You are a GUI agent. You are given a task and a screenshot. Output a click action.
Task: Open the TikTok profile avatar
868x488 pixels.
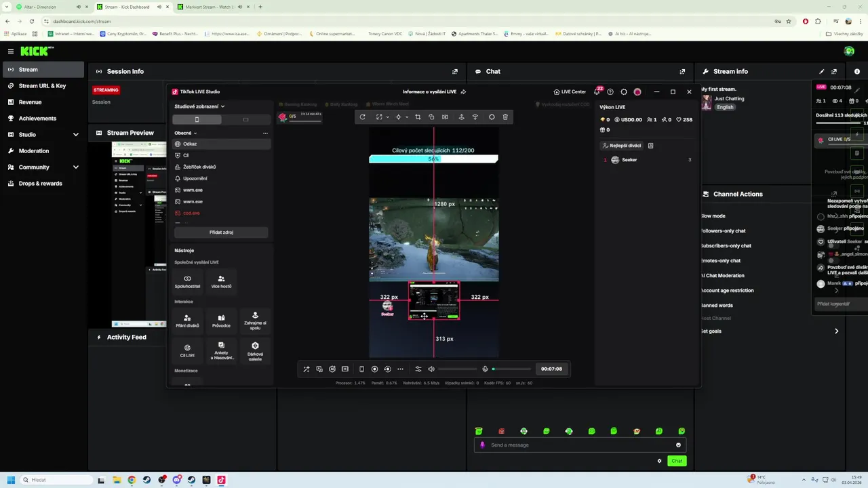(637, 91)
